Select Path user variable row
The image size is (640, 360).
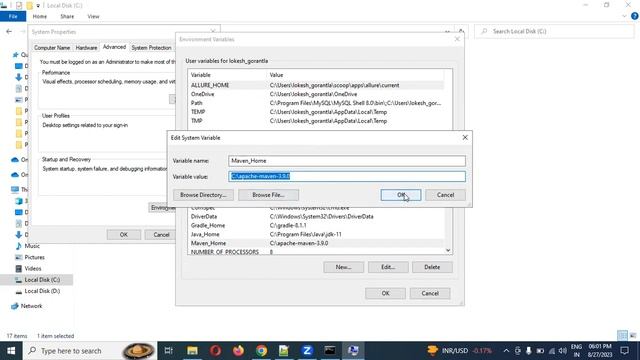point(316,103)
